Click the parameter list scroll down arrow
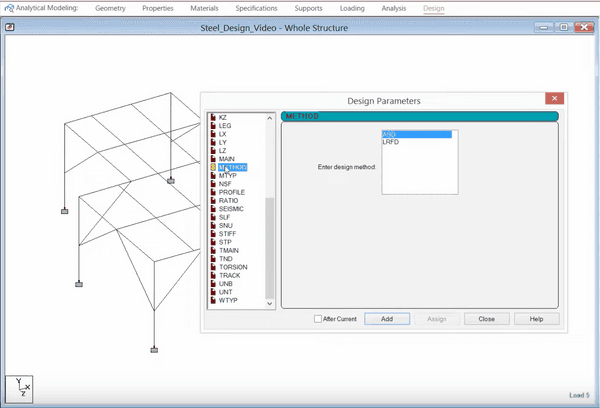Viewport: 600px width, 408px height. [269, 303]
